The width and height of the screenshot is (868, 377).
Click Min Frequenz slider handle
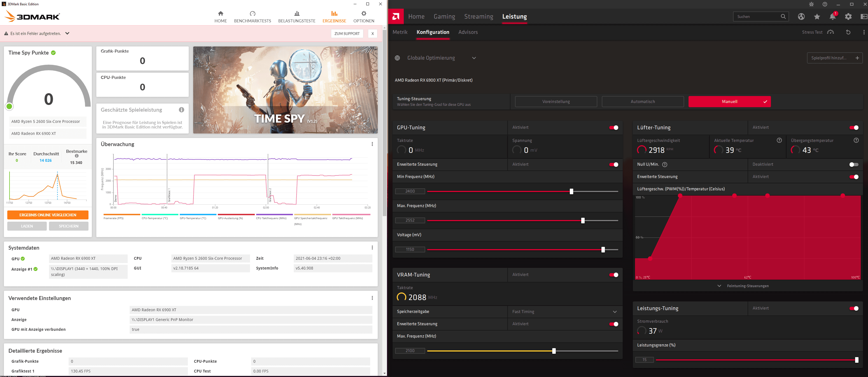pyautogui.click(x=571, y=192)
